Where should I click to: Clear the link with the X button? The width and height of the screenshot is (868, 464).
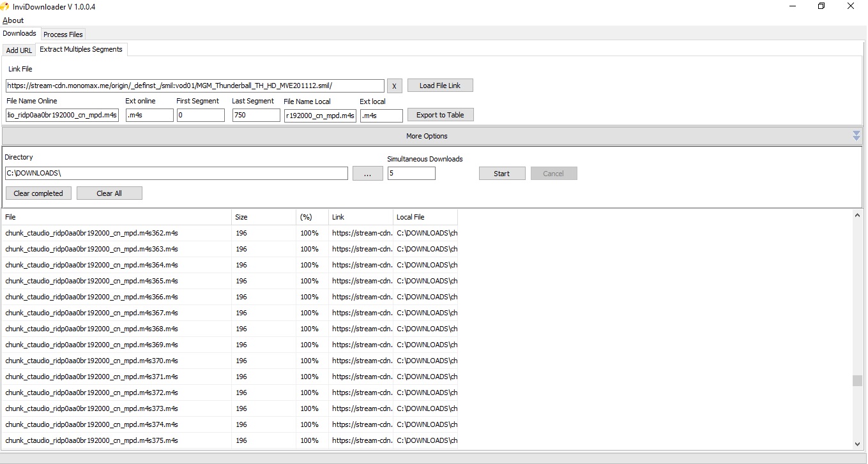pos(395,86)
